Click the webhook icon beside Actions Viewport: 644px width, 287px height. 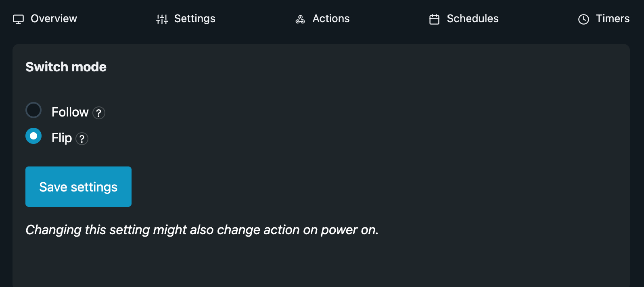tap(300, 19)
